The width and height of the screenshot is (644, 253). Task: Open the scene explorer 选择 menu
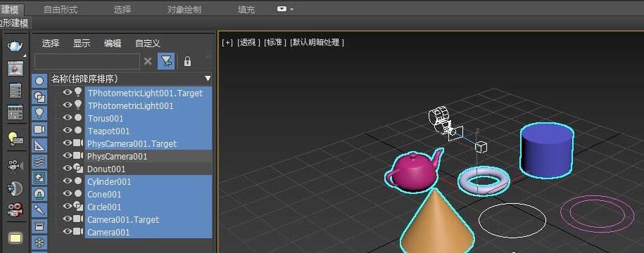pos(51,44)
